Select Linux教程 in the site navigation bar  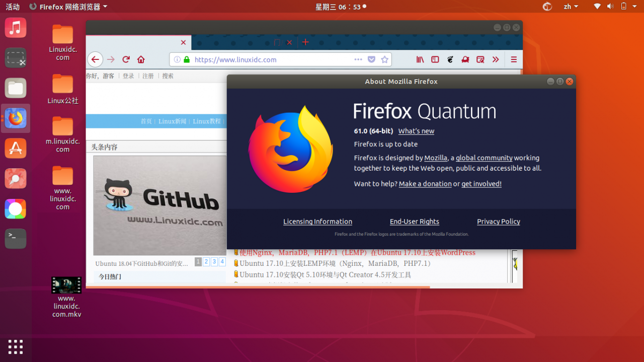[x=207, y=121]
